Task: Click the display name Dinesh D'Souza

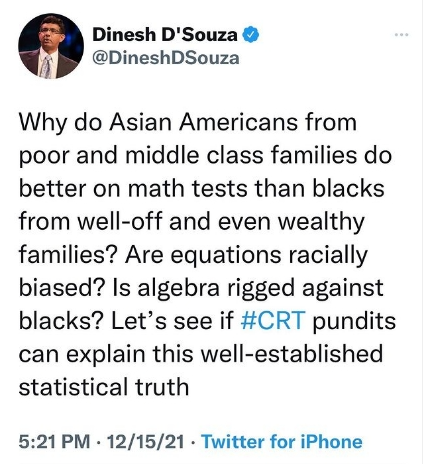Action: coord(165,34)
